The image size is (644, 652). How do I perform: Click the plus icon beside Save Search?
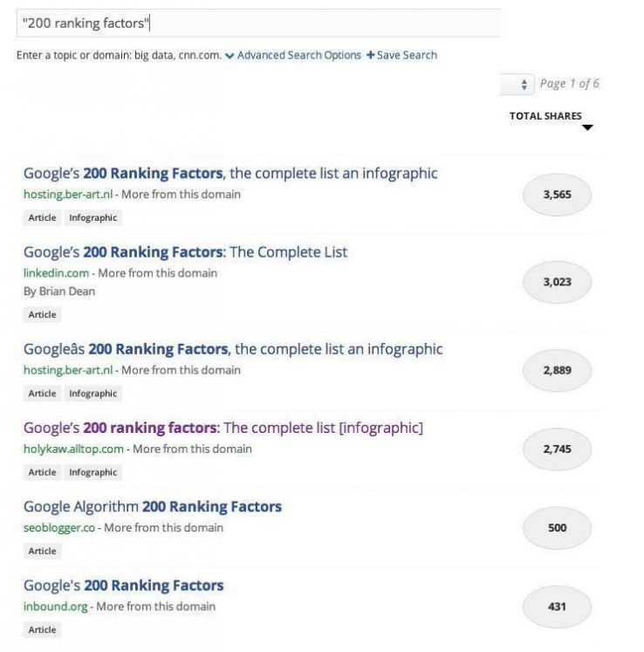370,55
